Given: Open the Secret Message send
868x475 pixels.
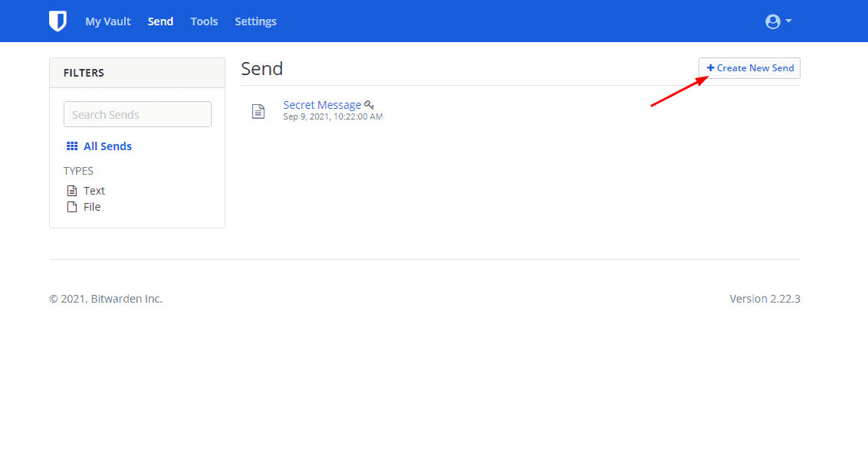Looking at the screenshot, I should point(322,105).
